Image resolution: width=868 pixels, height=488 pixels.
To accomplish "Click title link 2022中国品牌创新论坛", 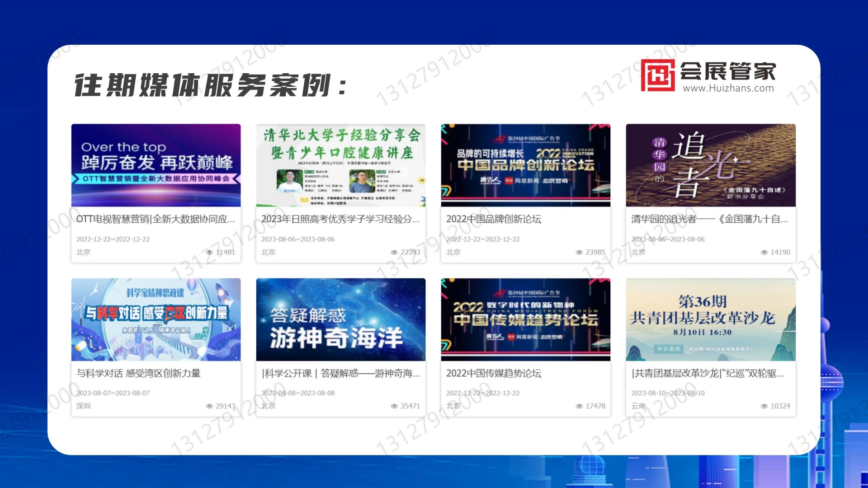I will pos(494,219).
